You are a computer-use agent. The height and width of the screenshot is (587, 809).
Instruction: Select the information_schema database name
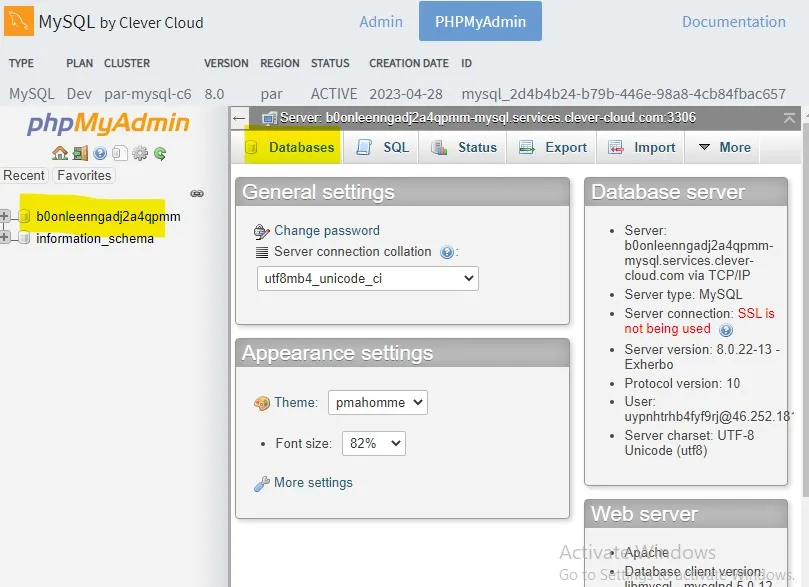click(95, 238)
